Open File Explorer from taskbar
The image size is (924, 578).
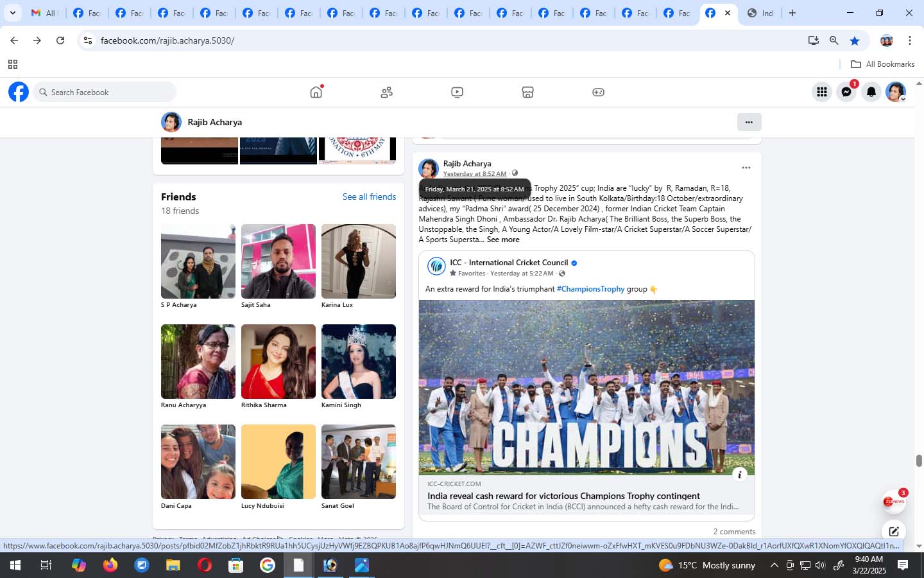pyautogui.click(x=173, y=565)
